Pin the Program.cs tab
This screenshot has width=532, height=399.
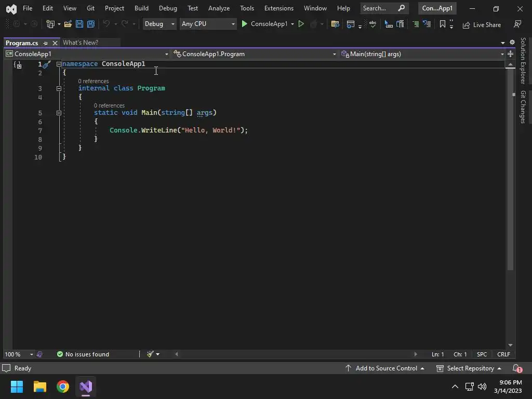(46, 43)
